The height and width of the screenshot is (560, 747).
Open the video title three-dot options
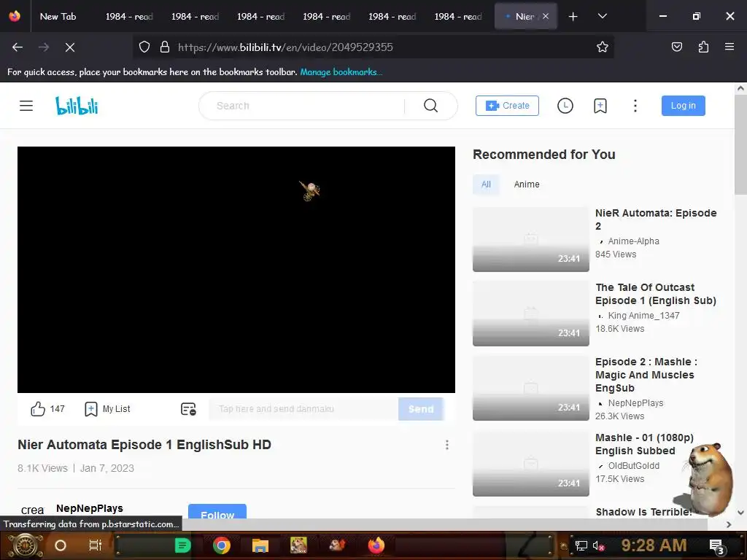[447, 445]
